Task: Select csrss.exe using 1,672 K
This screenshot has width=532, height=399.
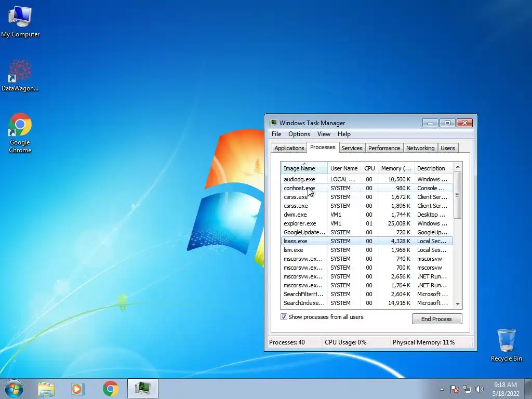Action: pyautogui.click(x=367, y=197)
